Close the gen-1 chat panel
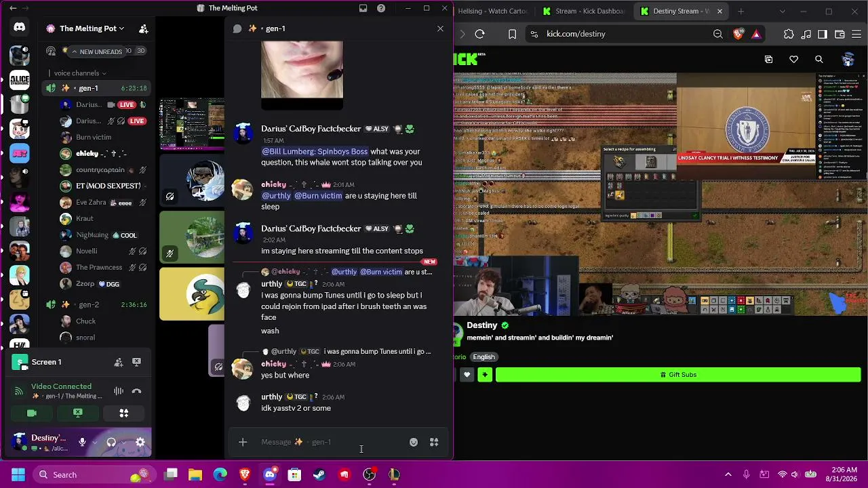The height and width of the screenshot is (488, 868). click(440, 28)
